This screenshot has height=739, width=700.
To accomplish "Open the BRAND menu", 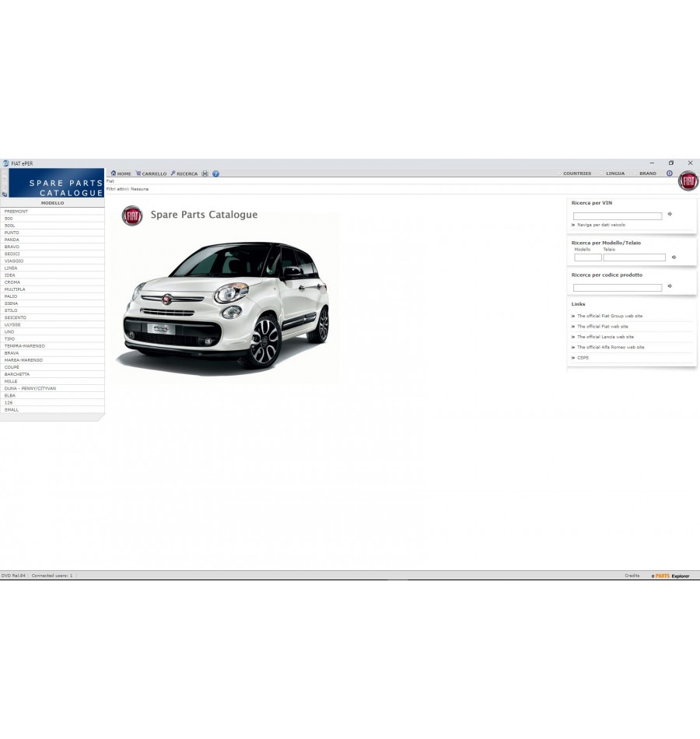I will point(648,173).
